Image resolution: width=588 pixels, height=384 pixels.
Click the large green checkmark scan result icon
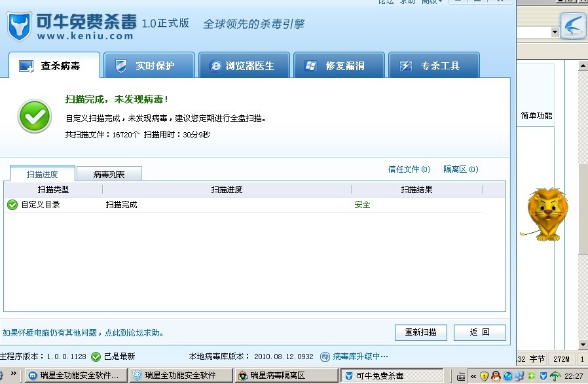(x=35, y=116)
